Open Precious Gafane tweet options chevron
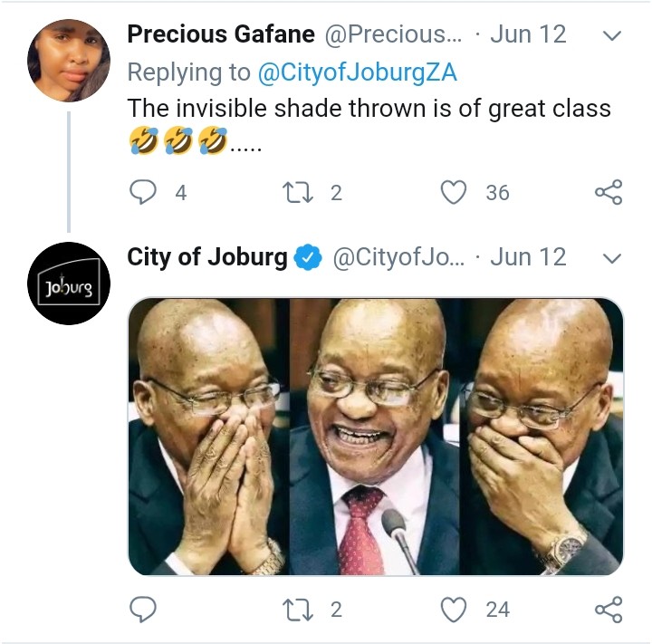The image size is (652, 644). [x=612, y=36]
